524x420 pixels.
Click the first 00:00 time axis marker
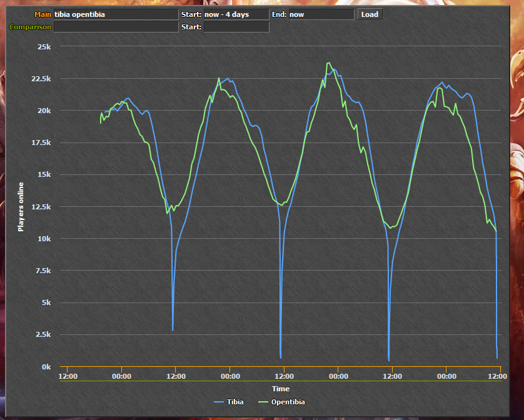coord(122,376)
